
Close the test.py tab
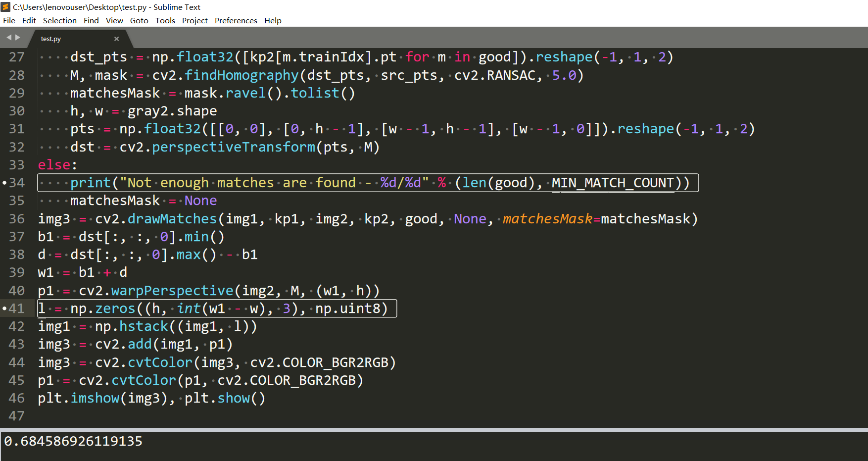pyautogui.click(x=117, y=39)
